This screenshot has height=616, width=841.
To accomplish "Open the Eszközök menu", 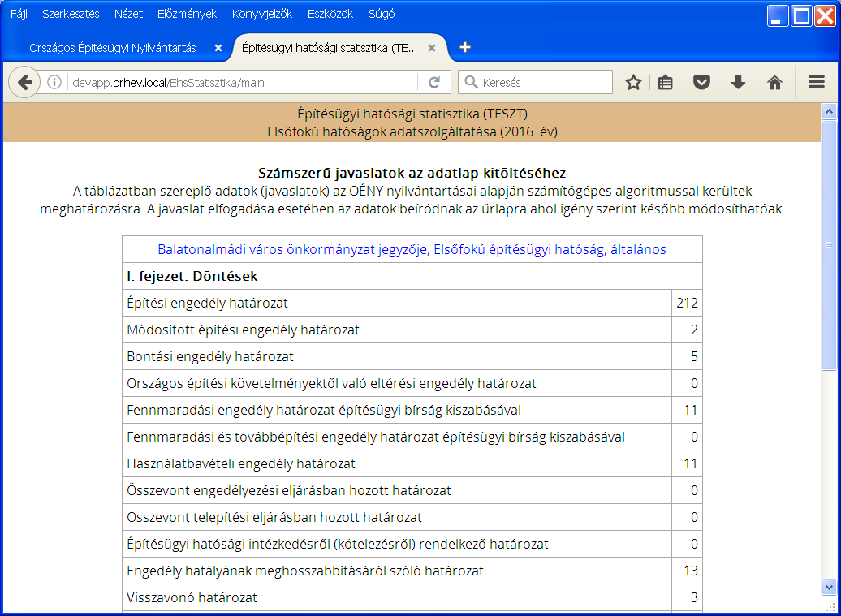I will tap(330, 14).
